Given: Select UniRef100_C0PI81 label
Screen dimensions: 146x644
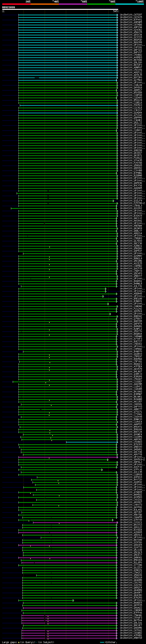Looking at the screenshot, I should tap(131, 47).
